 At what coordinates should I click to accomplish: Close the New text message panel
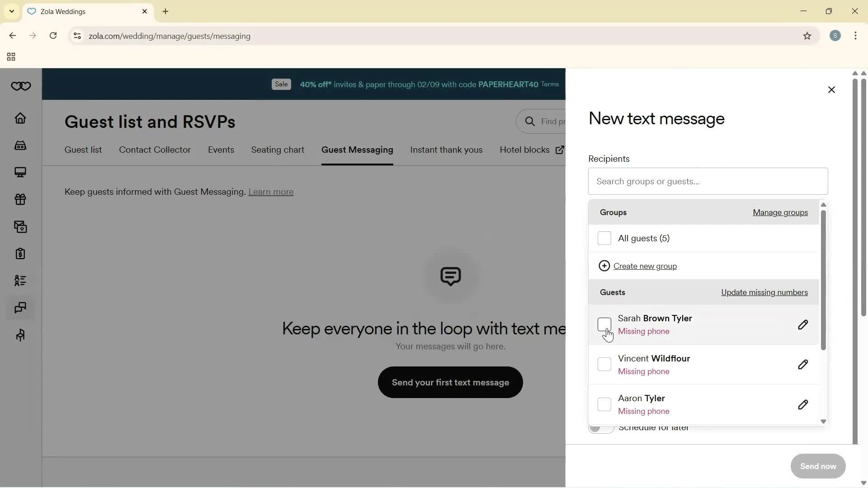[x=831, y=90]
